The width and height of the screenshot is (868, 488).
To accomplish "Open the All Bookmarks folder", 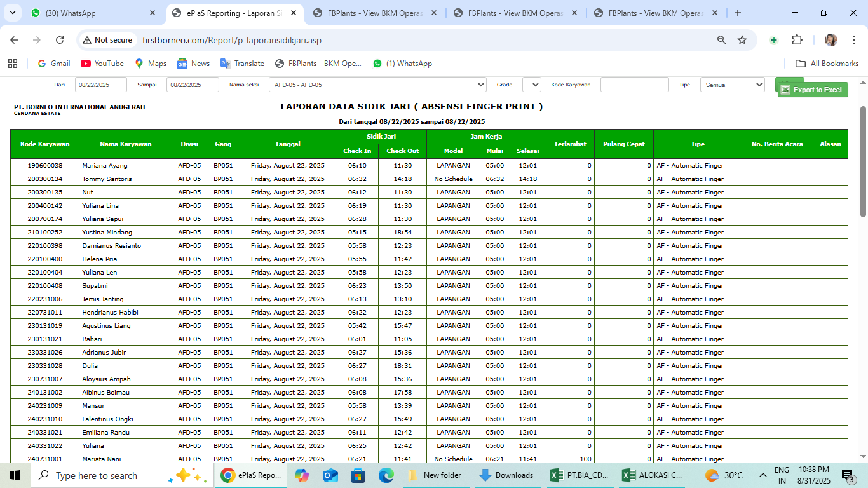I will (827, 64).
